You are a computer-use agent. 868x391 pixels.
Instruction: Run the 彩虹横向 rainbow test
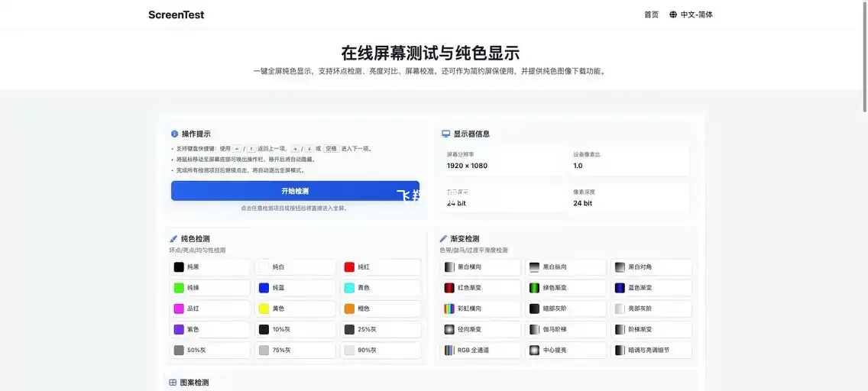[x=480, y=309]
